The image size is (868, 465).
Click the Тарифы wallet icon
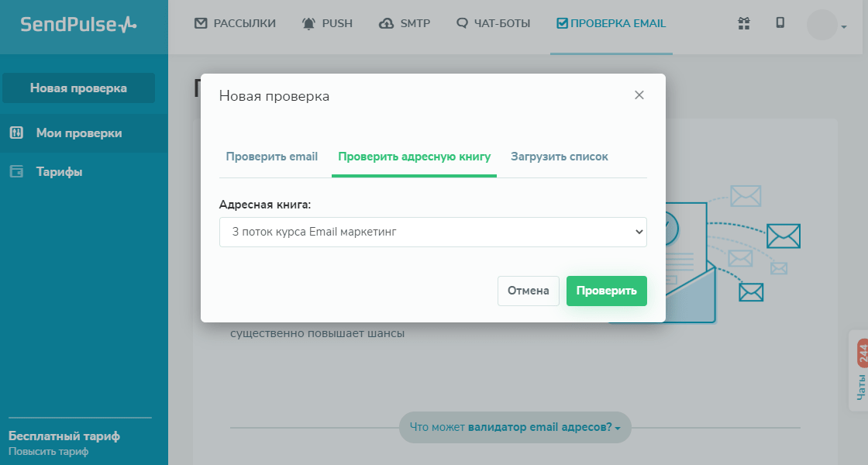(x=16, y=171)
